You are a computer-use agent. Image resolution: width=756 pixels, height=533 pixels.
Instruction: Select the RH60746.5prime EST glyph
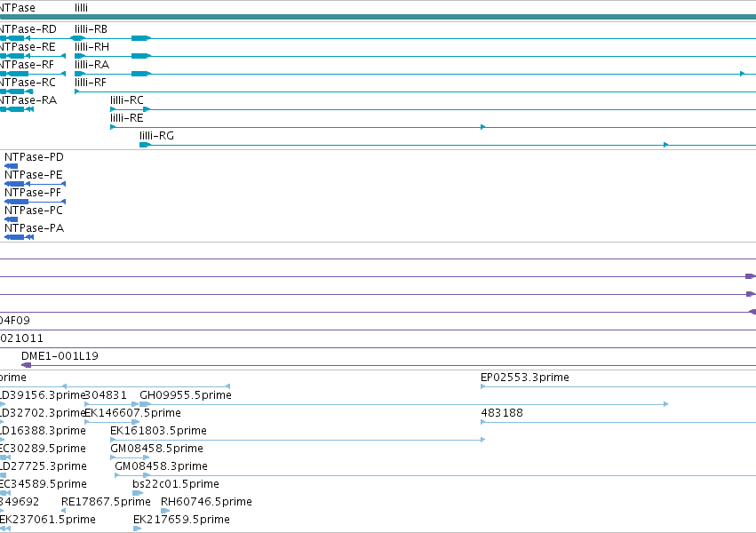point(165,511)
